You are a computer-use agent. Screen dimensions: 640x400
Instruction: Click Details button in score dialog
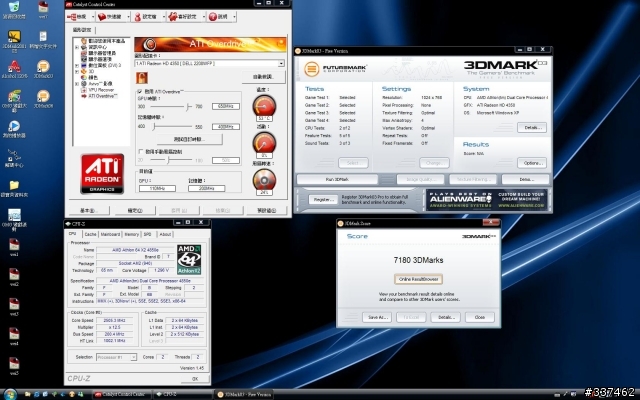click(446, 317)
